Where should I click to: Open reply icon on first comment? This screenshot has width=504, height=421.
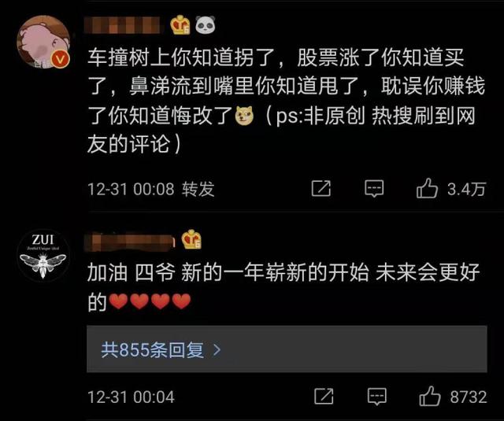click(x=374, y=189)
